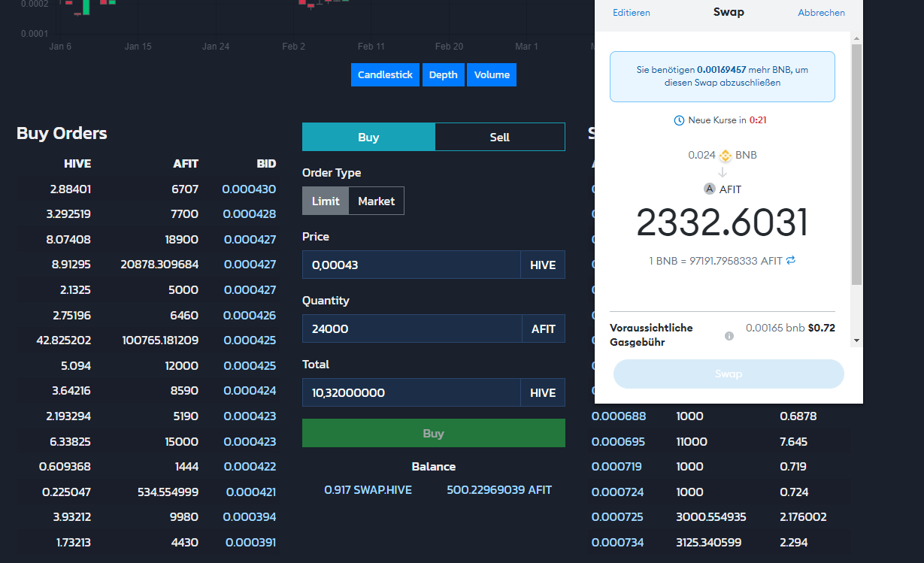Switch chart to Volume view
The width and height of the screenshot is (924, 563).
492,74
